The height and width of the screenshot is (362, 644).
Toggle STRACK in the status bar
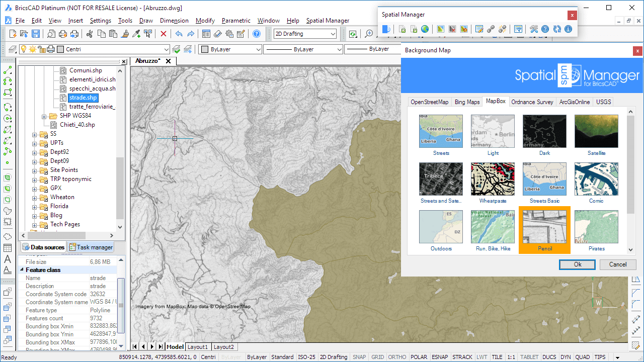click(x=462, y=357)
